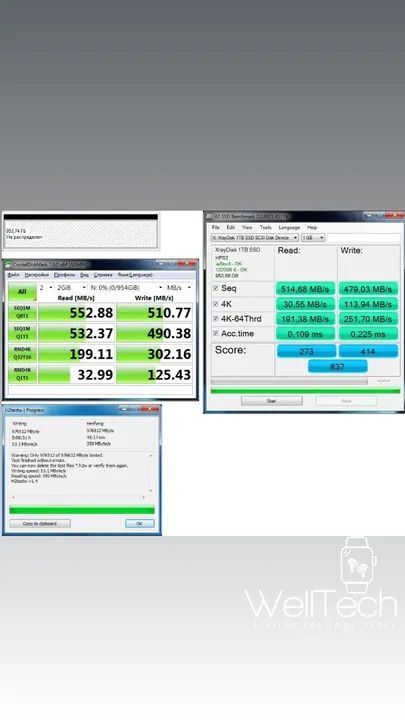Click the vertical scrollbar in the H2testw log
The width and height of the screenshot is (405, 720).
point(151,473)
